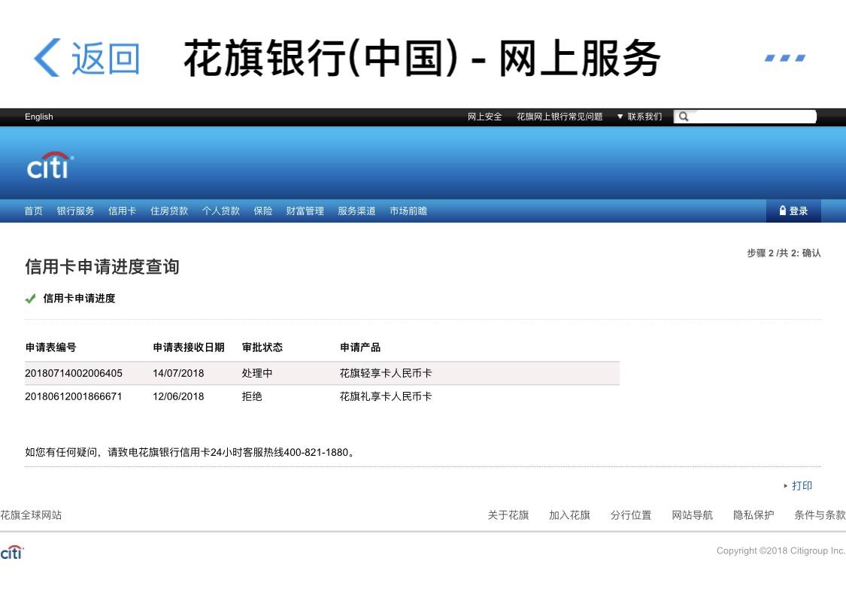The height and width of the screenshot is (616, 846).
Task: Open 服务渠道 navigation menu
Action: pos(356,211)
